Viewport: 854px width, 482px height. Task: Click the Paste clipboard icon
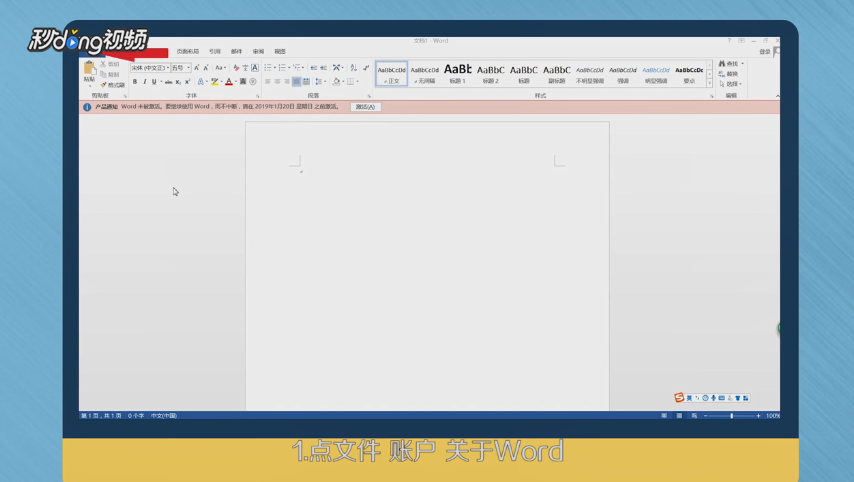(89, 68)
